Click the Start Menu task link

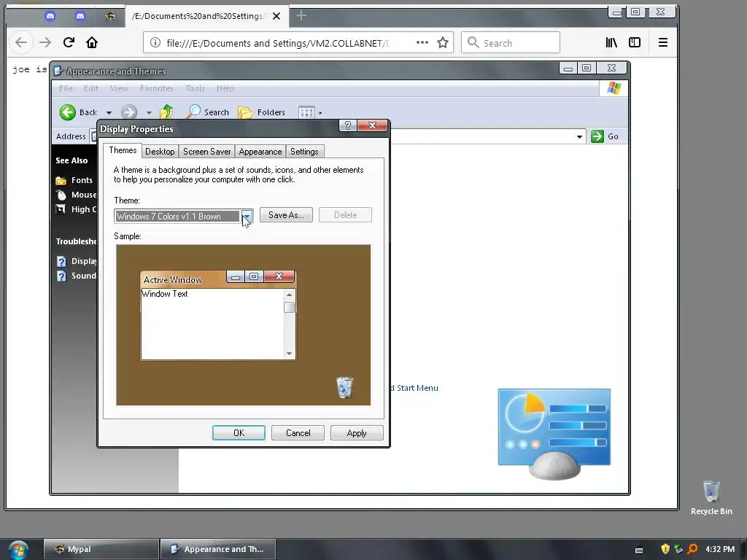(x=414, y=388)
